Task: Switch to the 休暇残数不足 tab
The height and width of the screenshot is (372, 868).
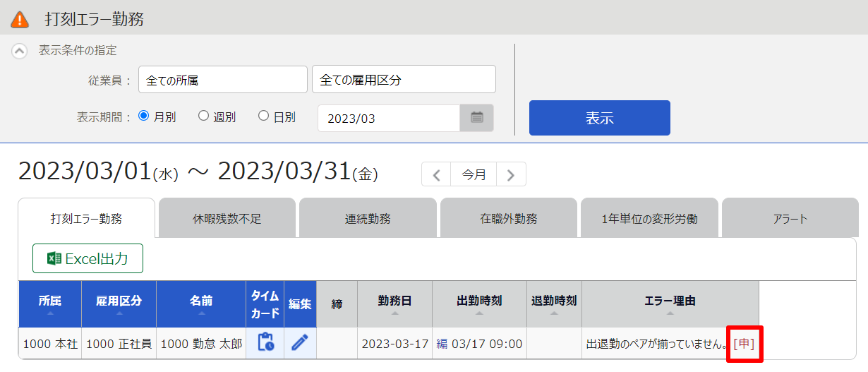Action: coord(227,218)
